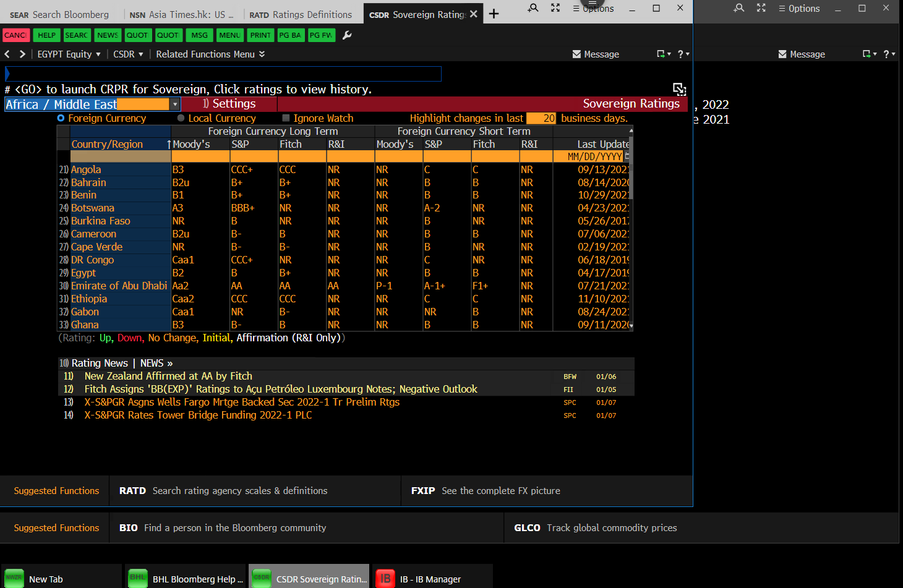Viewport: 903px width, 588px height.
Task: Open the GLCO suggested function
Action: pos(701,528)
